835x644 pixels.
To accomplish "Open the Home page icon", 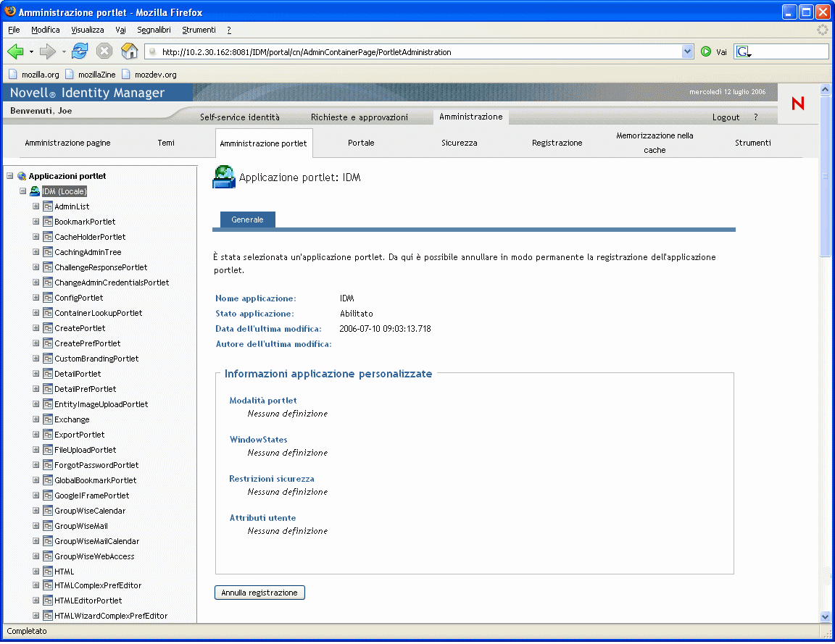I will [x=130, y=51].
